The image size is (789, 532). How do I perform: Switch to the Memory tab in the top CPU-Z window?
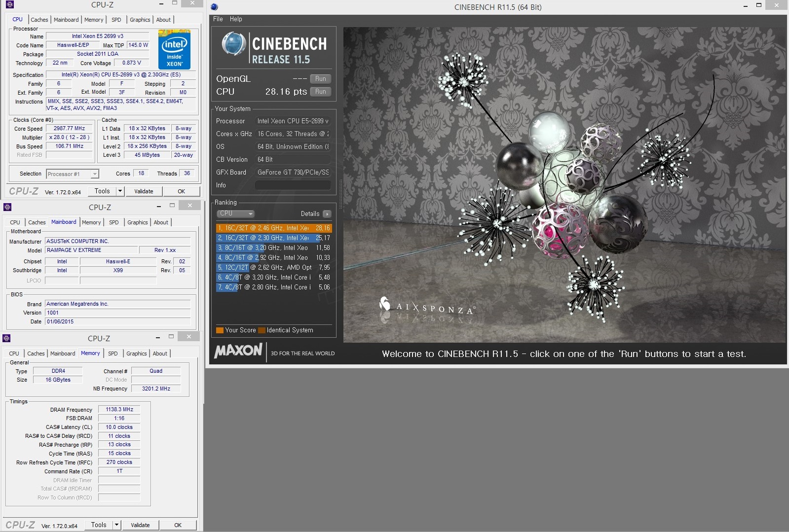[94, 20]
